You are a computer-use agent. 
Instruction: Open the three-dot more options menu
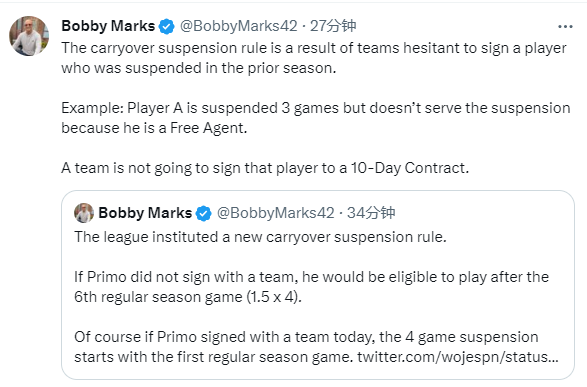click(x=565, y=27)
